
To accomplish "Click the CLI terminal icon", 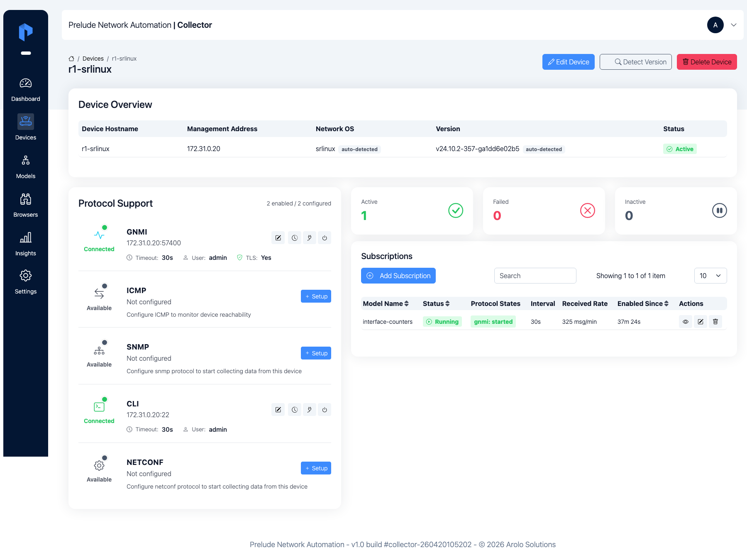I will point(99,407).
